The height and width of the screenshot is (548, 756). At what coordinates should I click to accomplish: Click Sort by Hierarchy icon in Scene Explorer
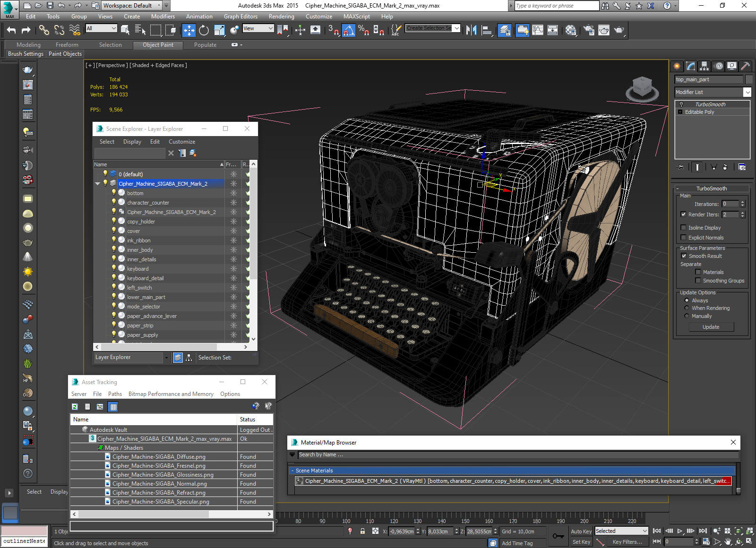(189, 358)
